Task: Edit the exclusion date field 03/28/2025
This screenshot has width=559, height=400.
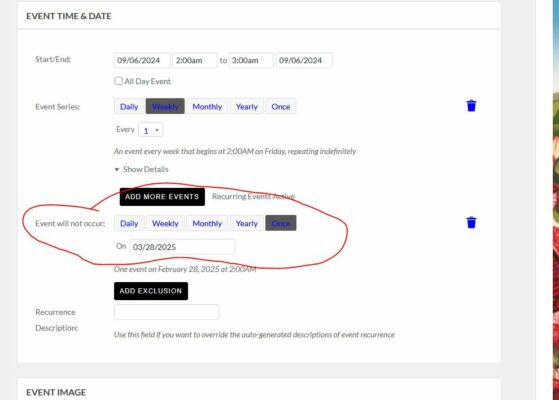Action: pos(183,247)
